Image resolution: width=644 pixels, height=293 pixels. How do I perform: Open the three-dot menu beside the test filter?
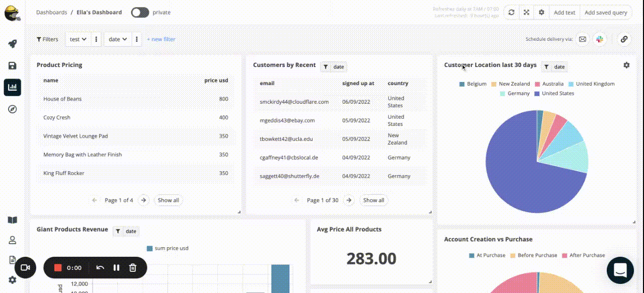click(x=97, y=39)
